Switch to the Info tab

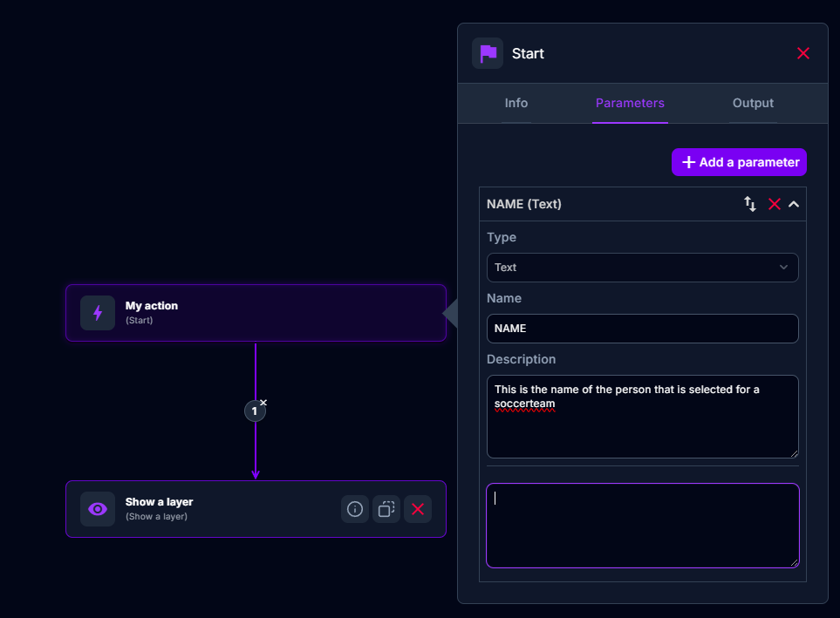click(516, 103)
